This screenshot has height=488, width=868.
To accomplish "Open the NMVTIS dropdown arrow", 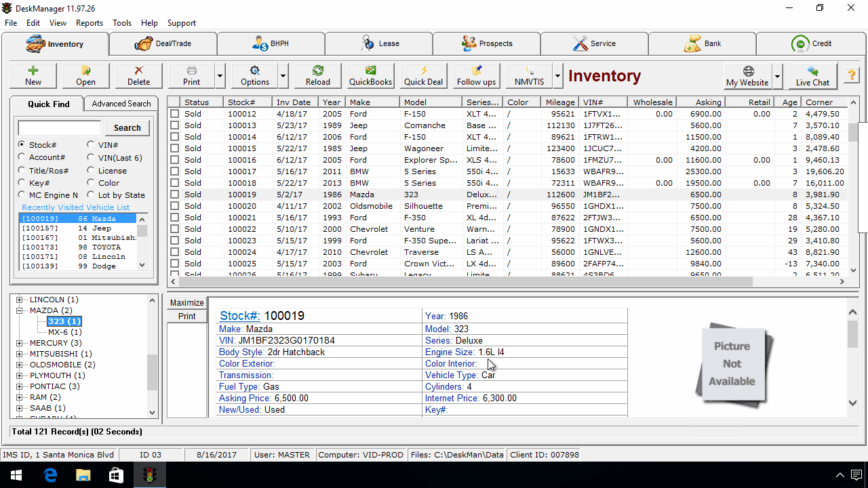I will 558,76.
